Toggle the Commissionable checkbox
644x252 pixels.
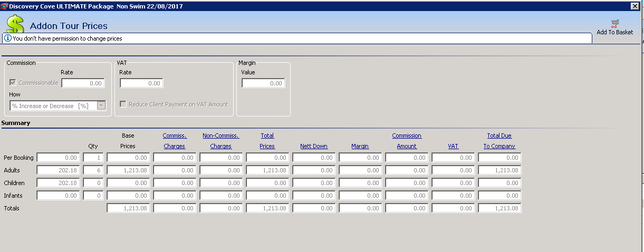point(13,83)
